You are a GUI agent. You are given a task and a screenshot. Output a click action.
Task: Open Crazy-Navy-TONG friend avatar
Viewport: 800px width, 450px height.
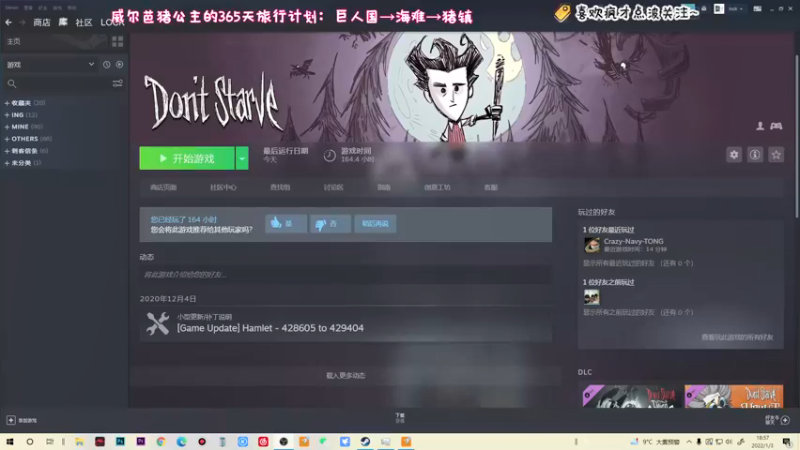tap(592, 245)
